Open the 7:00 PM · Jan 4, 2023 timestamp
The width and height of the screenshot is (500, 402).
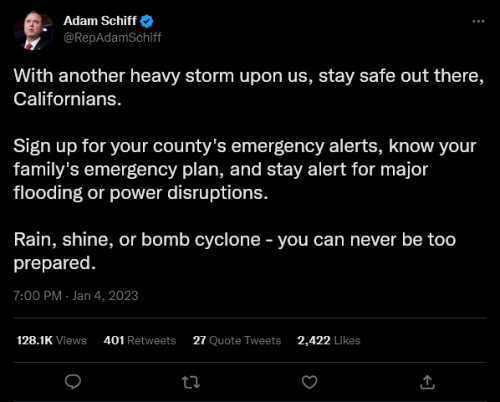[x=76, y=296]
